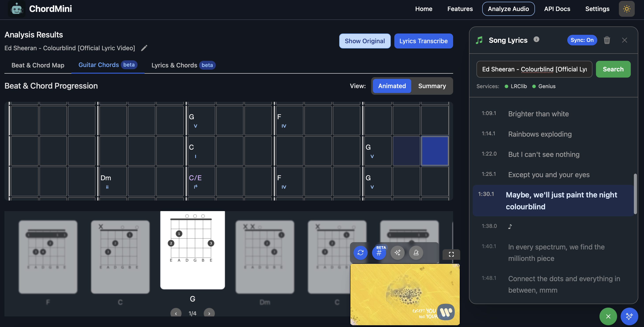Screen dimensions: 644x327
Task: Expand video with the fullscreen icon
Action: point(451,254)
